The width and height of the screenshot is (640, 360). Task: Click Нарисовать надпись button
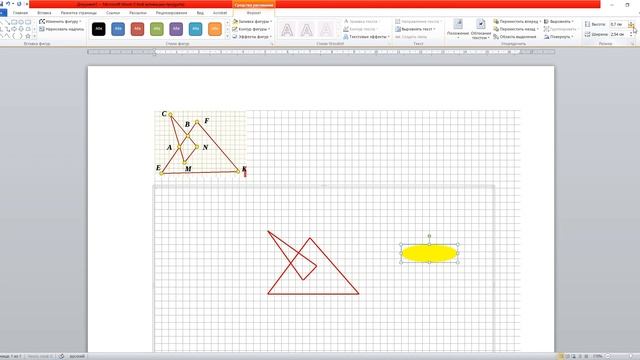[62, 29]
